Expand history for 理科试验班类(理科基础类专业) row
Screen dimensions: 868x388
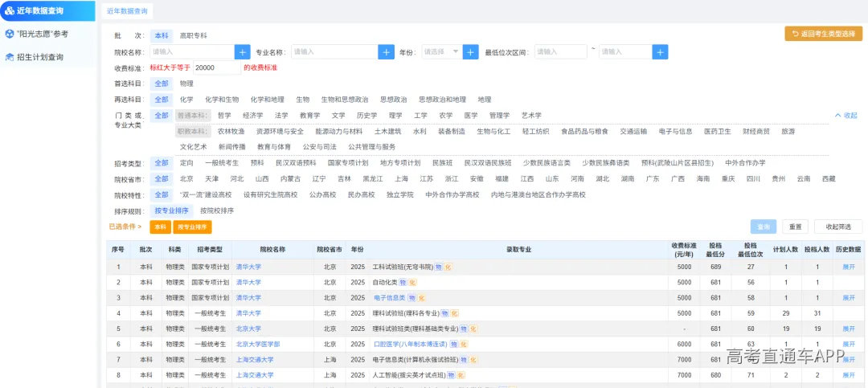pyautogui.click(x=849, y=329)
